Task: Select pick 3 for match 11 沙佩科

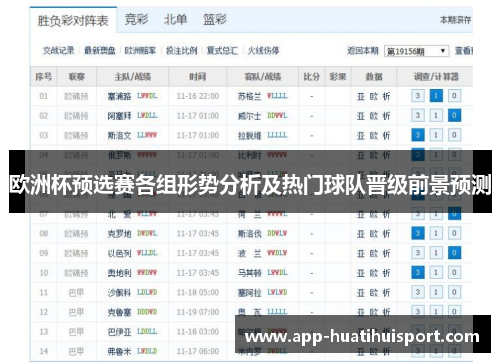Action: 418,292
